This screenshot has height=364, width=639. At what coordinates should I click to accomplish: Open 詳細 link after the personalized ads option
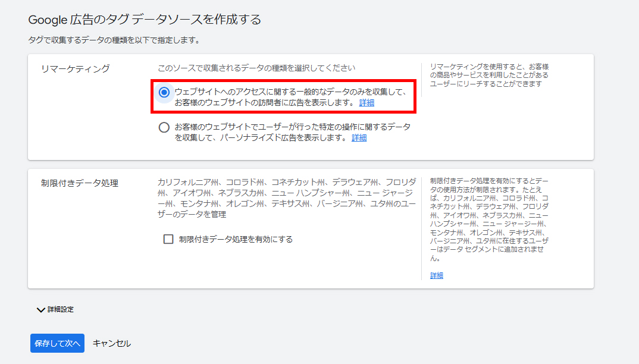[x=359, y=138]
